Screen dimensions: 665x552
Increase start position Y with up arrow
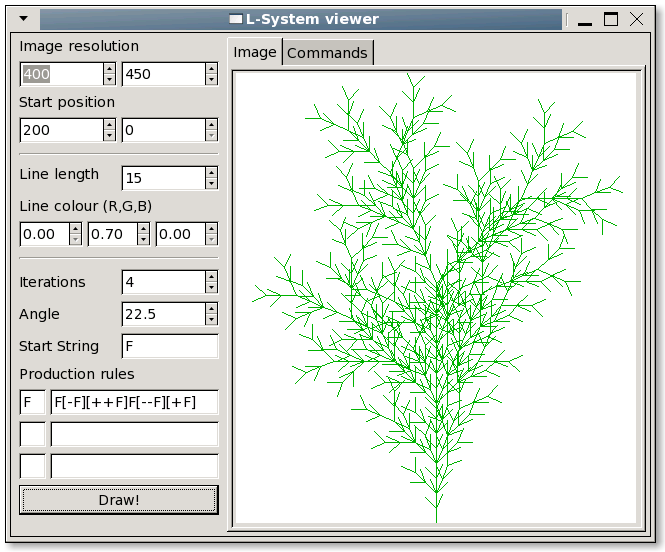211,125
